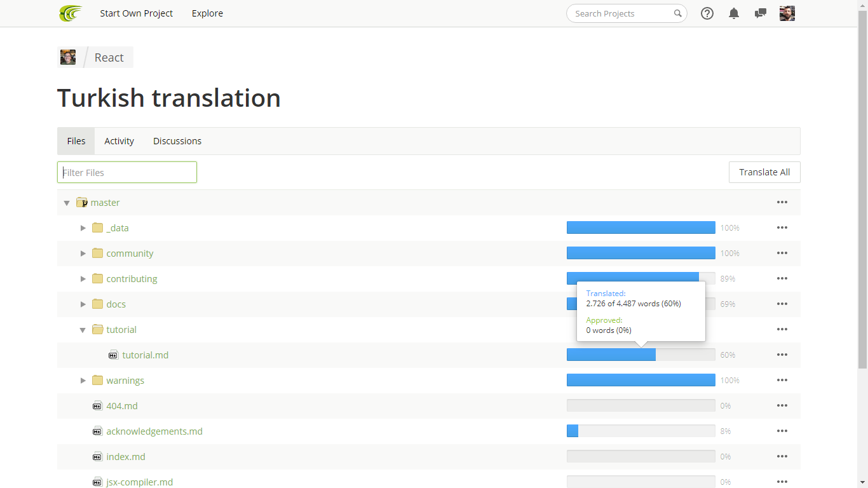The image size is (868, 488).
Task: Open the more options dots for index.md
Action: point(782,456)
